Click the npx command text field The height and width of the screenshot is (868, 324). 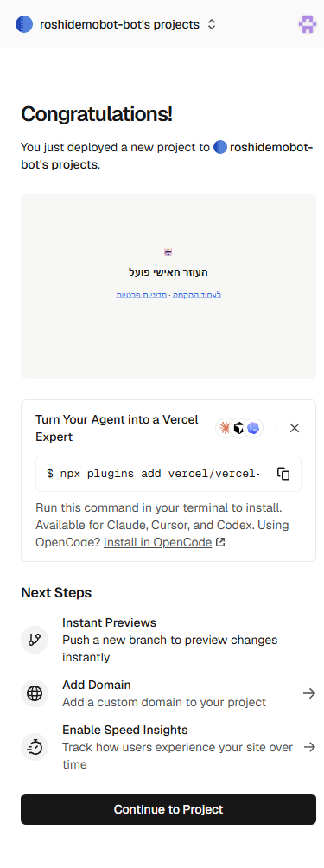click(x=154, y=474)
